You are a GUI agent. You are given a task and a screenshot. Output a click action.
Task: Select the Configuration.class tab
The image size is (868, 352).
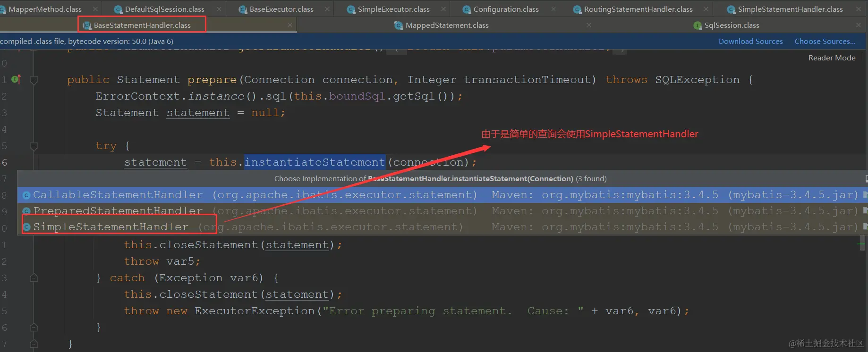[x=506, y=9]
